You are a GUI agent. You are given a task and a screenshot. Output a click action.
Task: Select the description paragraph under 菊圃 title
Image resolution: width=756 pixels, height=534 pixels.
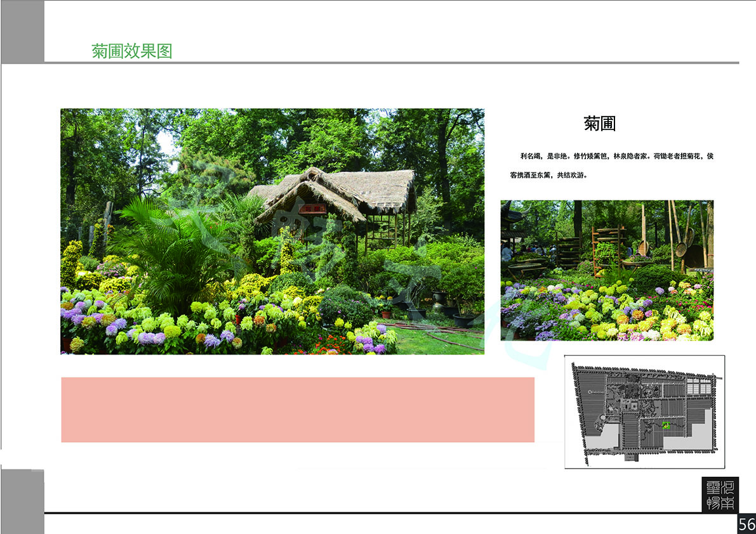coord(612,166)
